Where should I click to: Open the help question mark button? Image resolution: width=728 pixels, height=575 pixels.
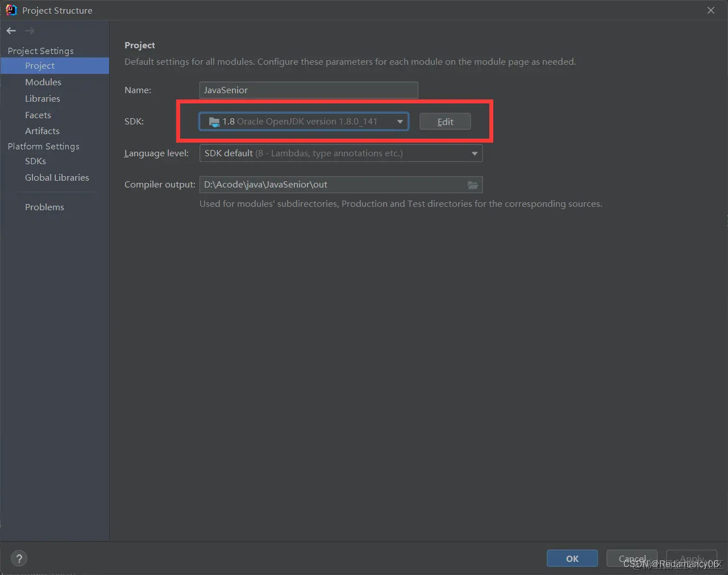point(19,559)
